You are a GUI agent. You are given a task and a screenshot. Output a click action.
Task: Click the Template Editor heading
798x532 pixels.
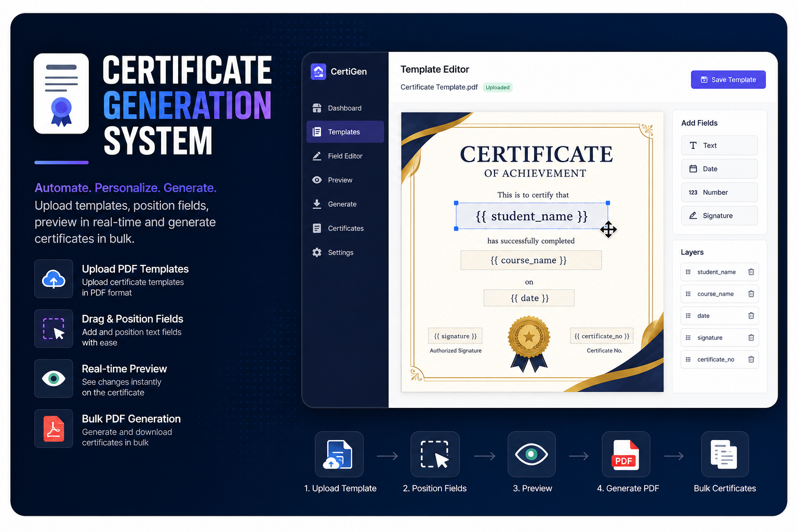(435, 69)
